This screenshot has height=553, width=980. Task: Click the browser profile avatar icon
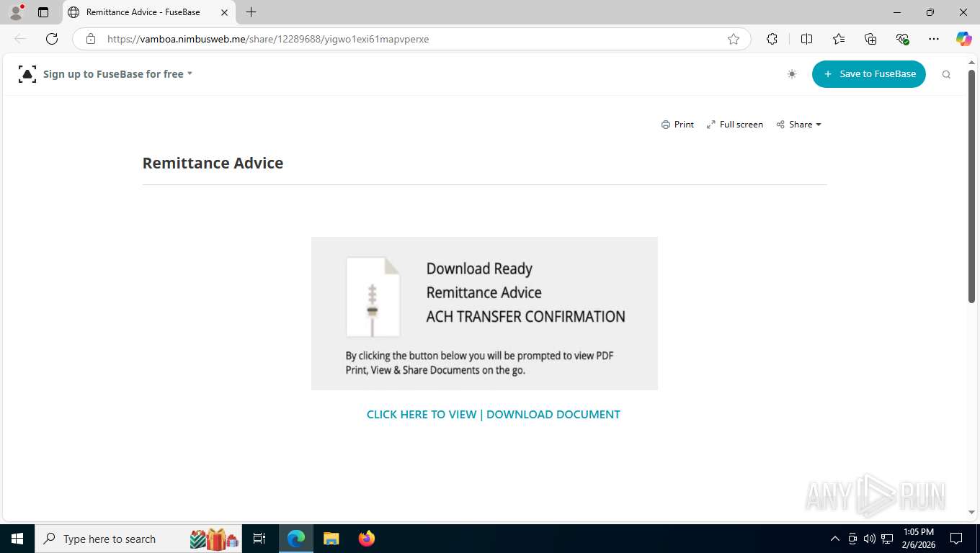tap(16, 12)
